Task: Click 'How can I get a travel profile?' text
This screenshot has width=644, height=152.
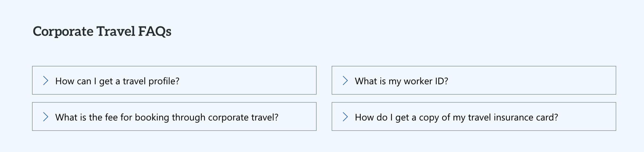Action: pyautogui.click(x=117, y=81)
